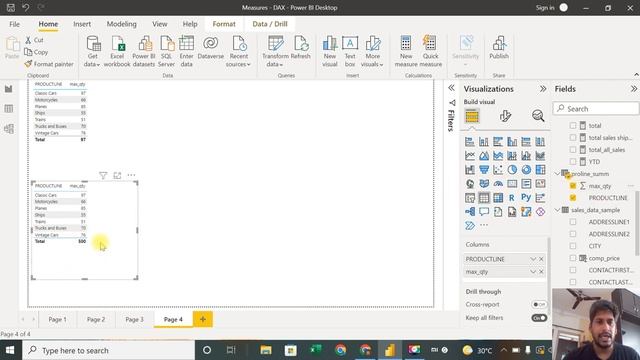Open the Get data dropdown
The image size is (640, 360).
point(93,51)
